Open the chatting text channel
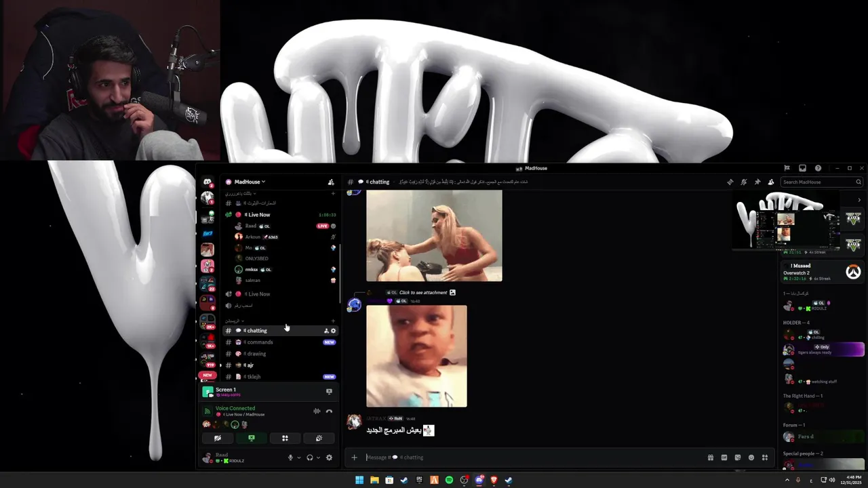The image size is (868, 488). (x=281, y=331)
